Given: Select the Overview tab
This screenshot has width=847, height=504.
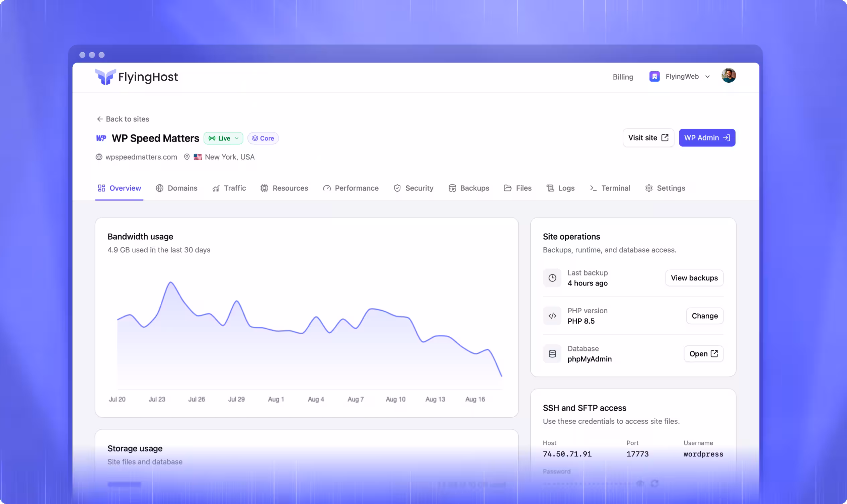Looking at the screenshot, I should pos(119,188).
